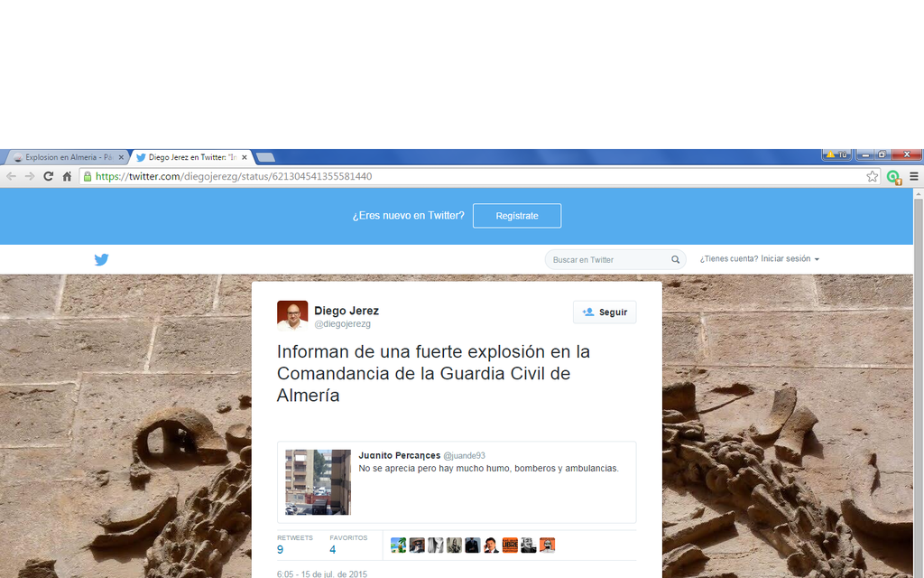Open the browser home page
Image resolution: width=924 pixels, height=578 pixels.
click(67, 176)
